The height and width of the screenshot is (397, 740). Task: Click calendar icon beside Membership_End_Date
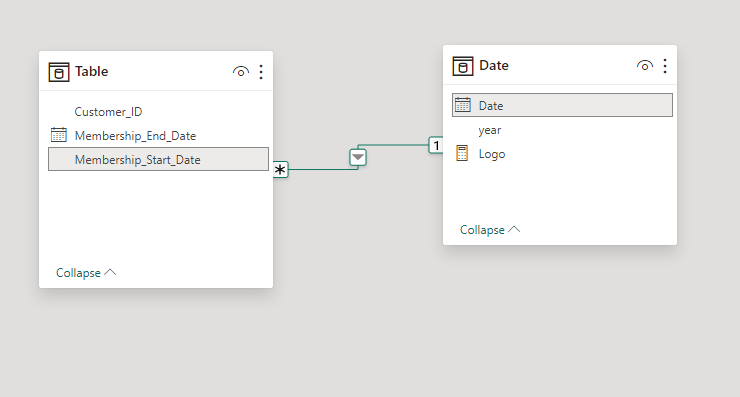point(59,135)
